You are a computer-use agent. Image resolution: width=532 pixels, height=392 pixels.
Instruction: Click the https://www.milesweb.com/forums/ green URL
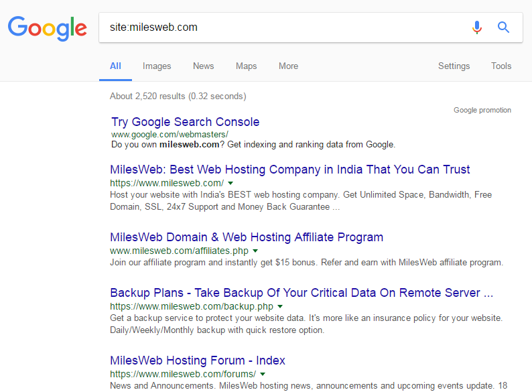pos(183,374)
